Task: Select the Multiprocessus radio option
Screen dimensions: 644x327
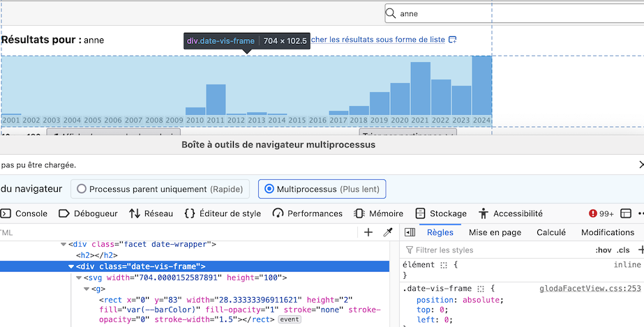Action: click(269, 189)
